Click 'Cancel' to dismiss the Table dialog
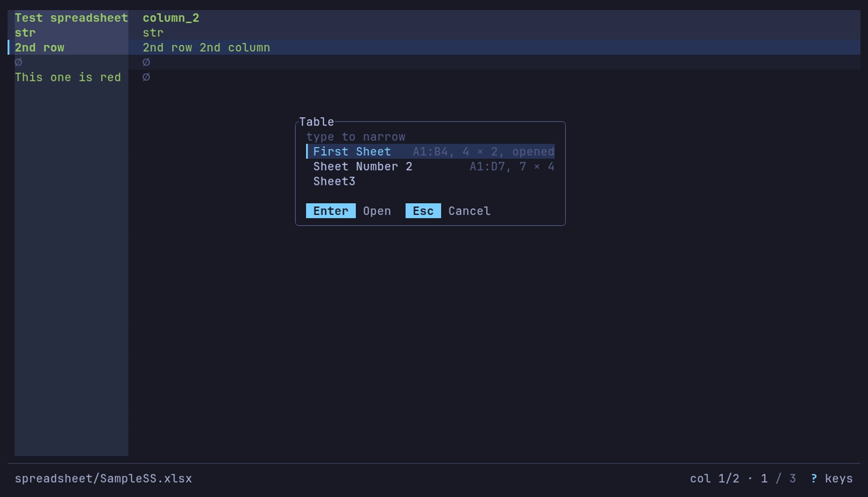The image size is (868, 497). coord(469,211)
